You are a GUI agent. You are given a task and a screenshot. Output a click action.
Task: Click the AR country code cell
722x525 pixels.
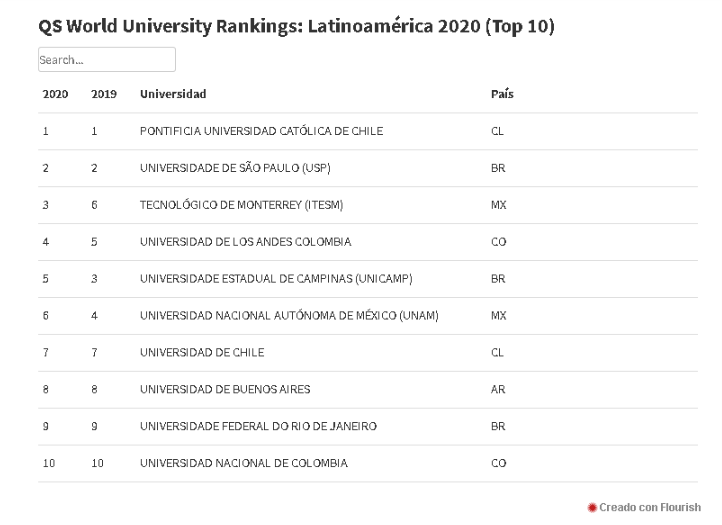498,390
